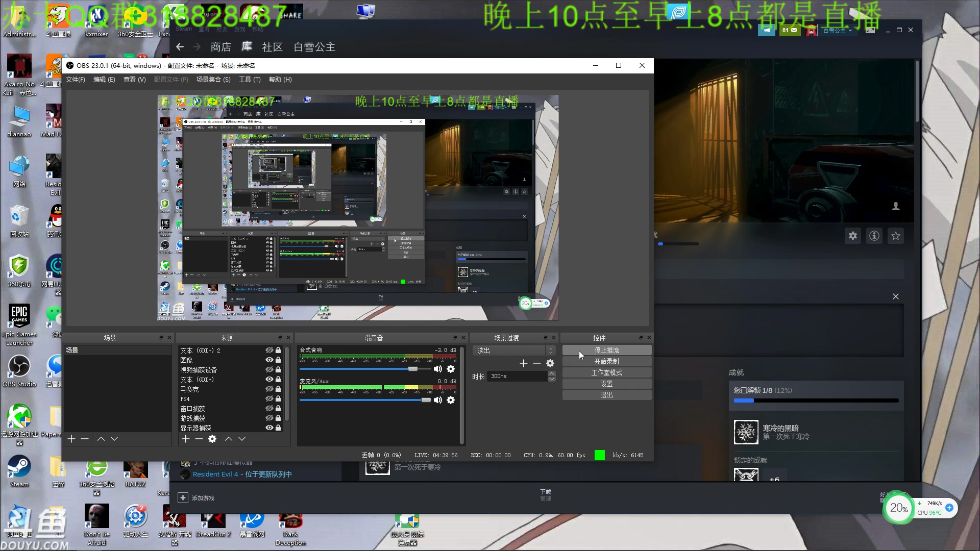Open the Resident Evil 4 entry in the Steam library list
Viewport: 980px width, 551px height.
[242, 474]
